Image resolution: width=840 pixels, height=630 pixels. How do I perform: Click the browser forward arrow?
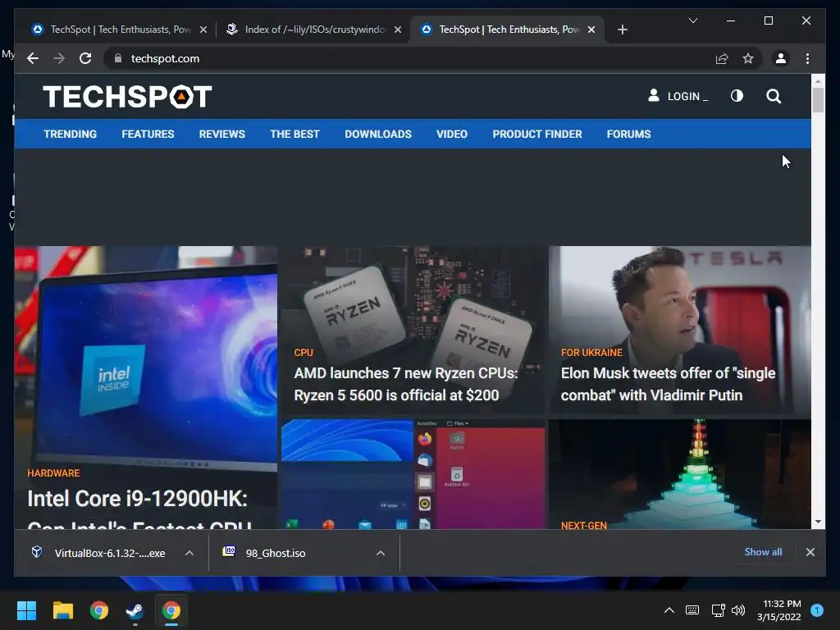59,58
